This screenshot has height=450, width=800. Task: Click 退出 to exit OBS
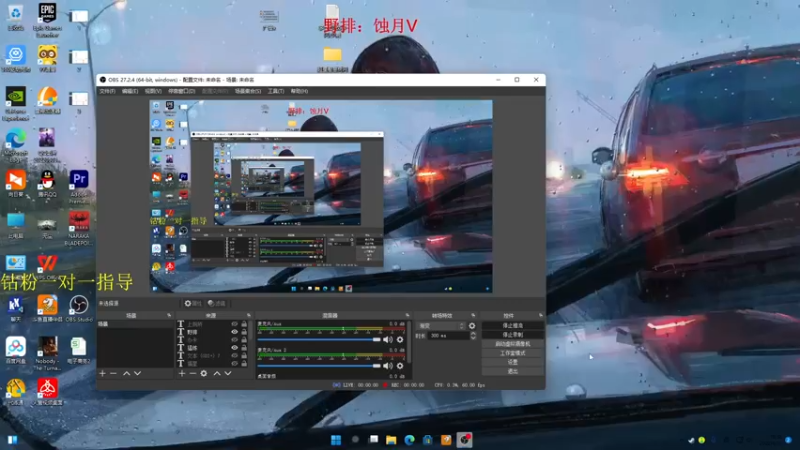point(512,371)
